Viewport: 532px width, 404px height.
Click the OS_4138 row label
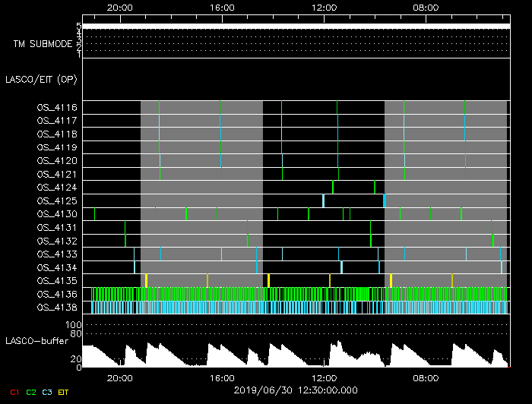(57, 308)
